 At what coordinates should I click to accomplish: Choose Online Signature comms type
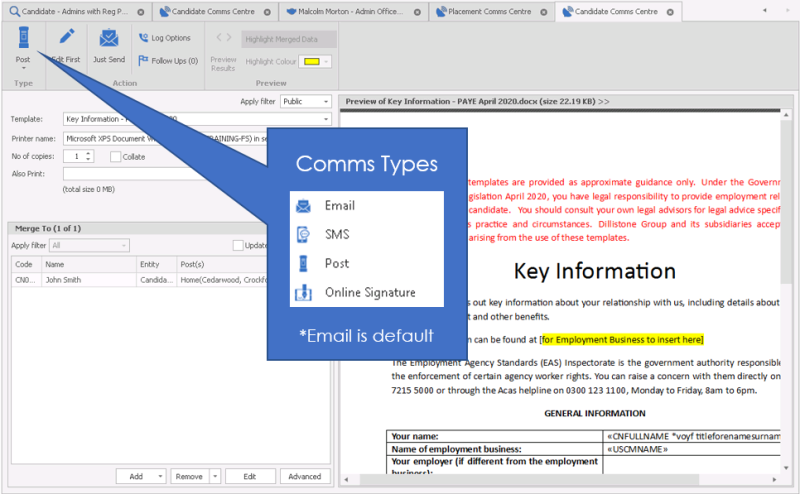[369, 293]
